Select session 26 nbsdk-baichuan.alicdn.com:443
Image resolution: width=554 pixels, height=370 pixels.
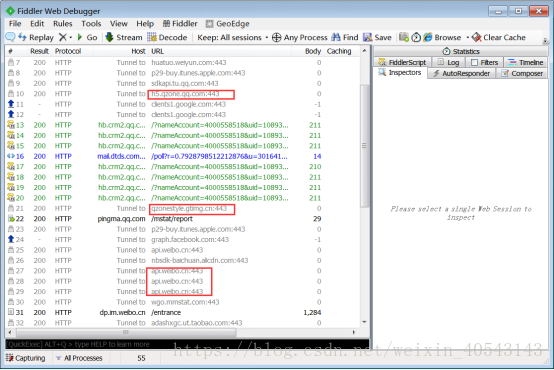(183, 260)
